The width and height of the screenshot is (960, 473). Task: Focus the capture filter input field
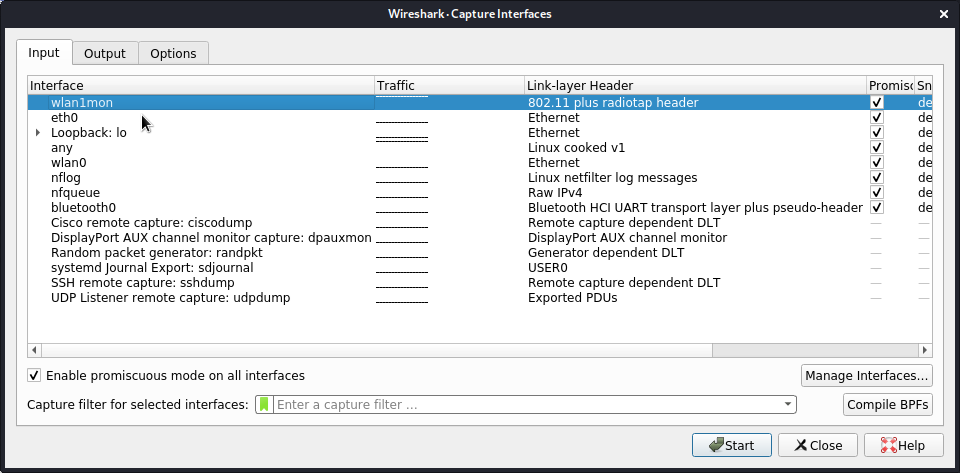527,404
